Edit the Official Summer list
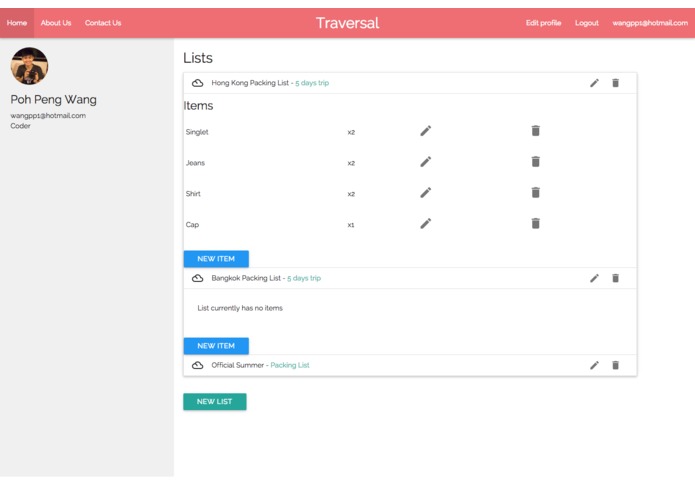Screen dimensions: 695x494 point(594,365)
